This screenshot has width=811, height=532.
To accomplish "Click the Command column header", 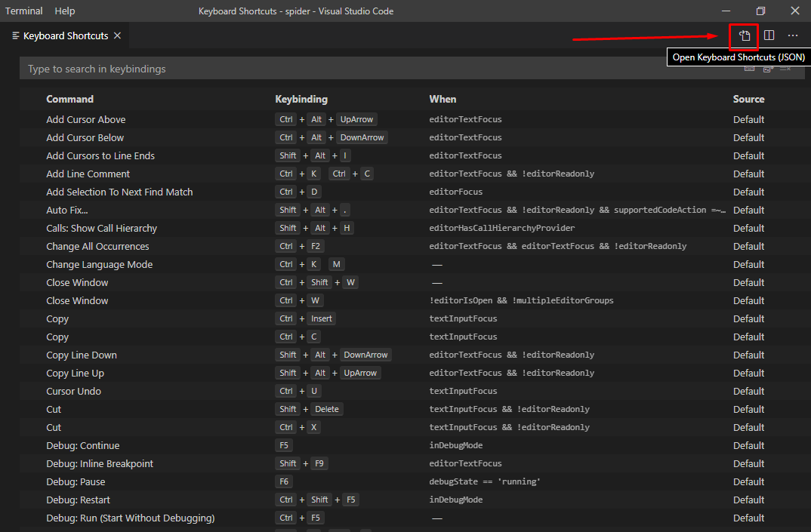I will point(69,99).
